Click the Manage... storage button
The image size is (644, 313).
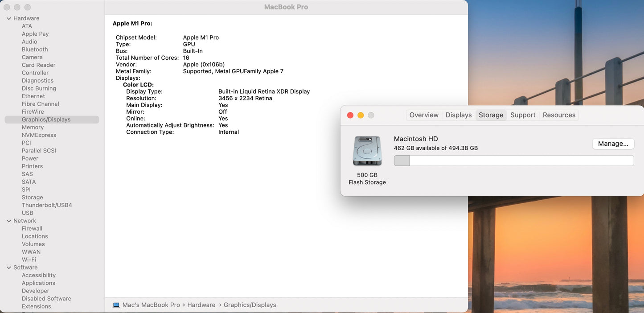tap(613, 144)
